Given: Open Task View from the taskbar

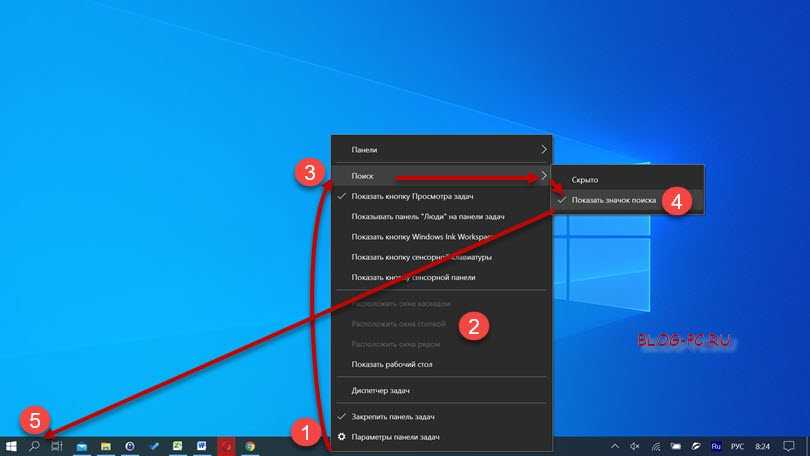Looking at the screenshot, I should [57, 446].
